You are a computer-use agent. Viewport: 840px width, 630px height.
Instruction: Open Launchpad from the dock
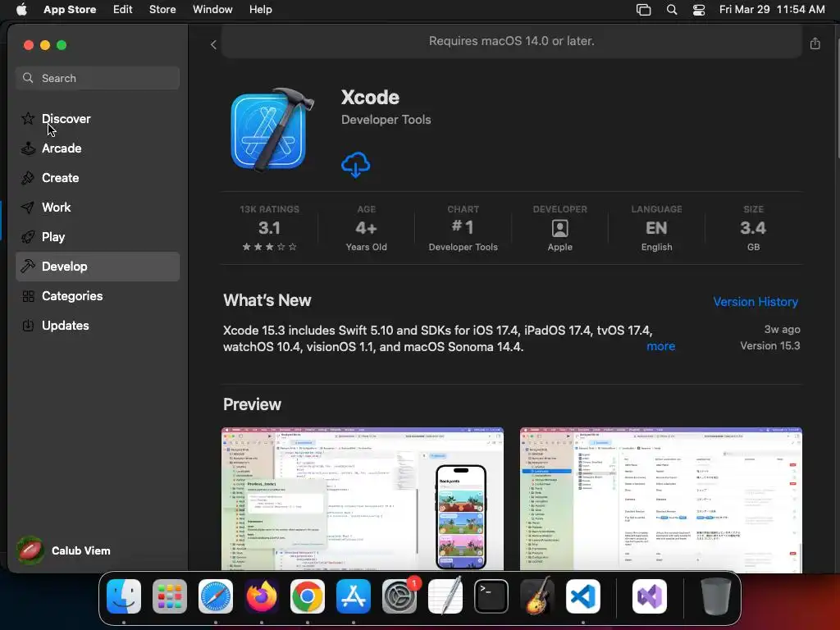(169, 596)
